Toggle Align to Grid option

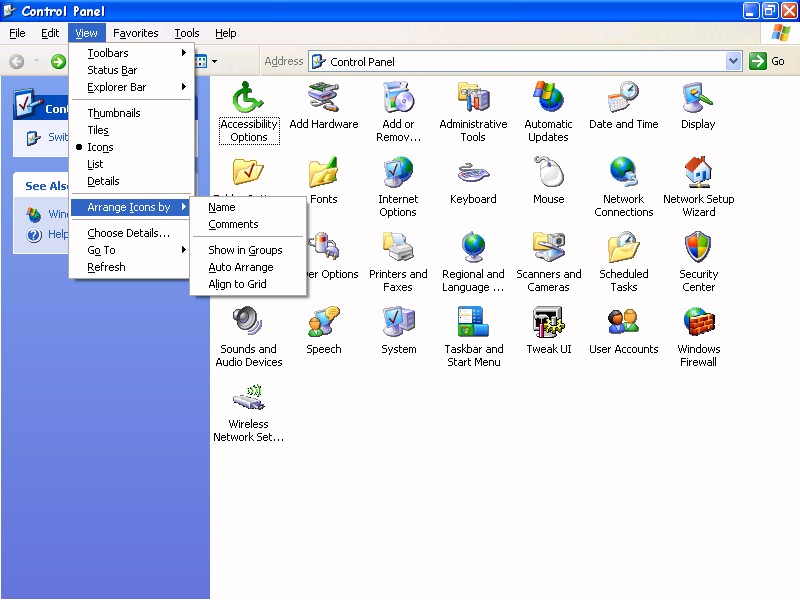248,284
